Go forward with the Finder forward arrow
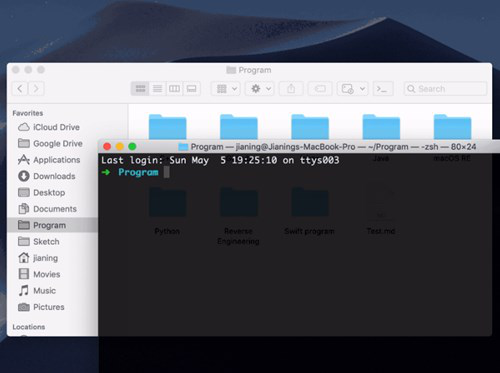The width and height of the screenshot is (500, 373). (36, 89)
